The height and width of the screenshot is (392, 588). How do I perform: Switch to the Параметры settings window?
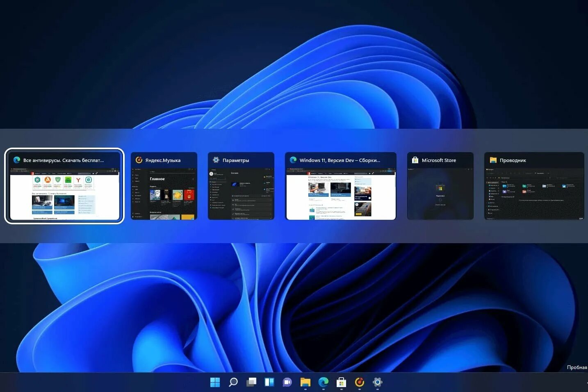[241, 186]
